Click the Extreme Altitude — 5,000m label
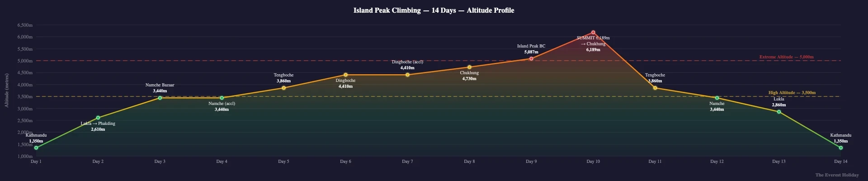868x181 pixels. [787, 57]
